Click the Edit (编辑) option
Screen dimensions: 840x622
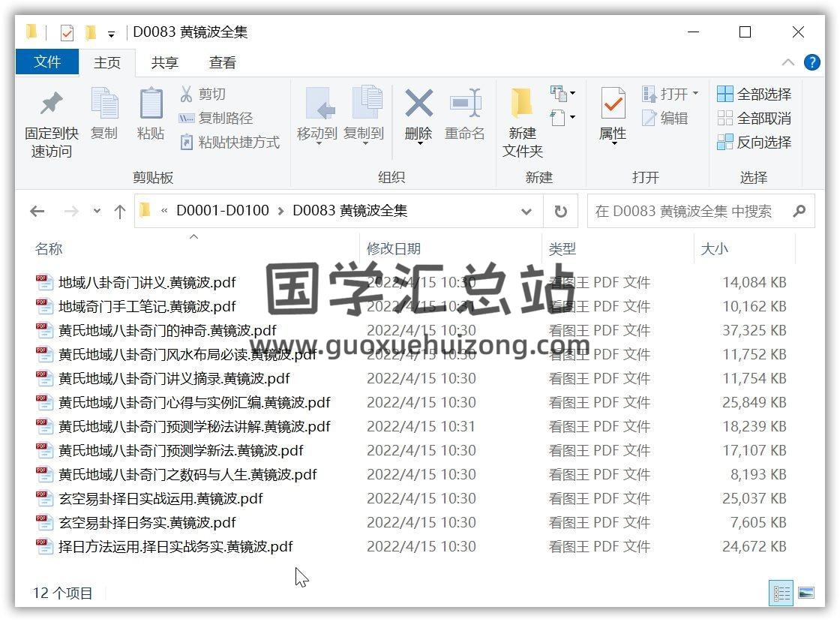click(664, 118)
